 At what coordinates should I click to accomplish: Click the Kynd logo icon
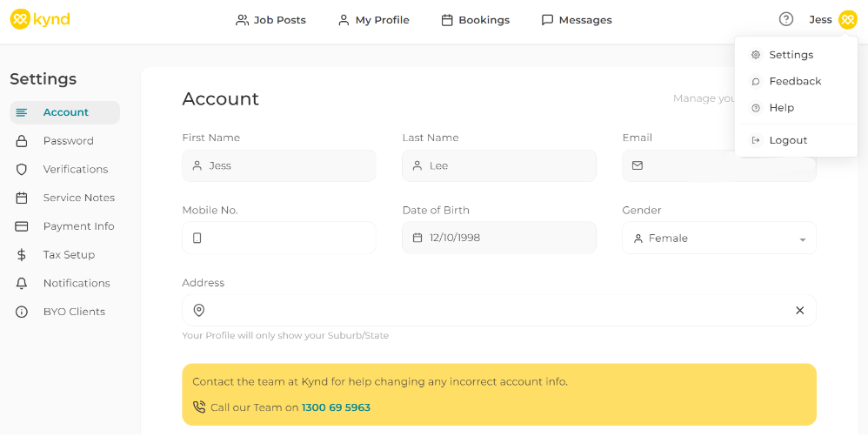click(x=19, y=19)
